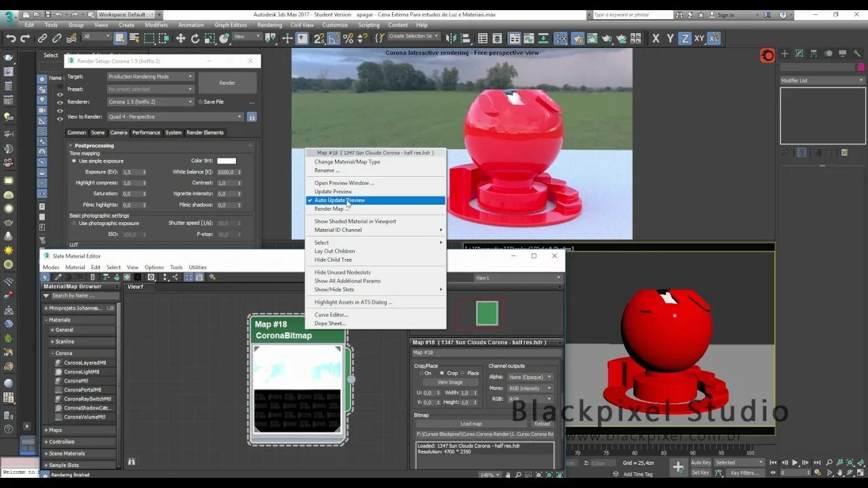Enable Use simple exposure option
This screenshot has height=488, width=868.
pos(74,161)
